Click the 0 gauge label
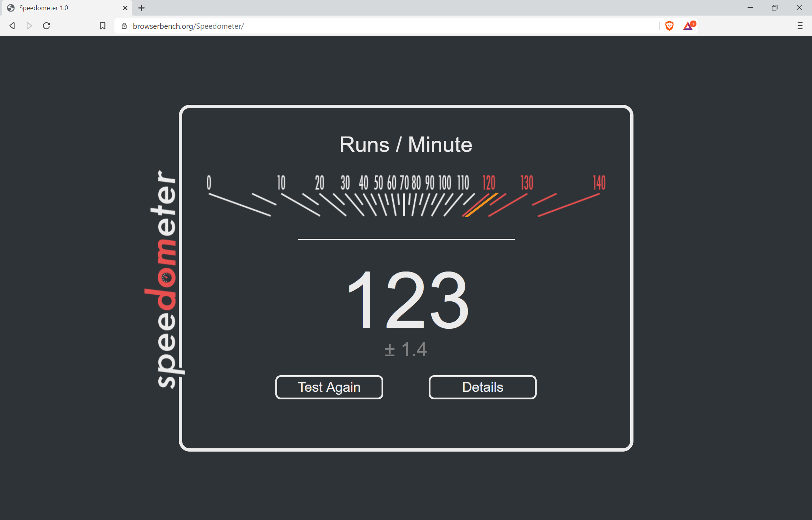The height and width of the screenshot is (520, 812). pos(209,183)
